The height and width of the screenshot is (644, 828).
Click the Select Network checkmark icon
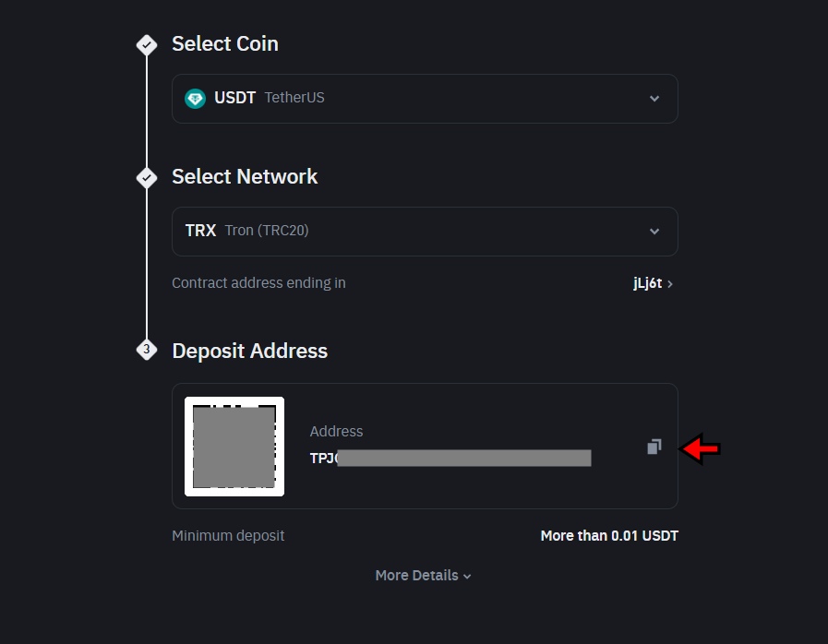point(147,178)
